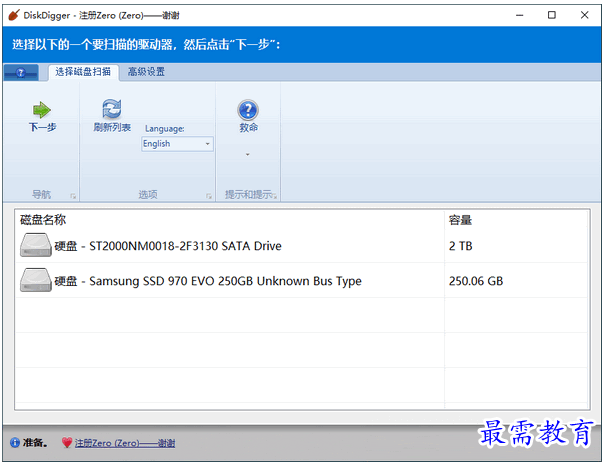This screenshot has width=602, height=464.
Task: Switch to the 选择磁盘扫描 tab
Action: click(83, 72)
